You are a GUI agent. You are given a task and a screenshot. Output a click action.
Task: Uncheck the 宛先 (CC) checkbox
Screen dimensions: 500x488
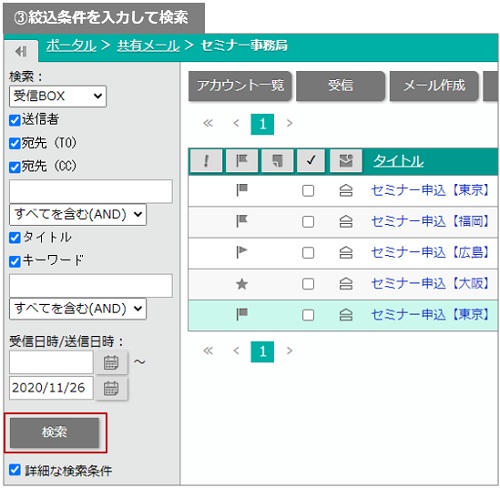pos(15,167)
